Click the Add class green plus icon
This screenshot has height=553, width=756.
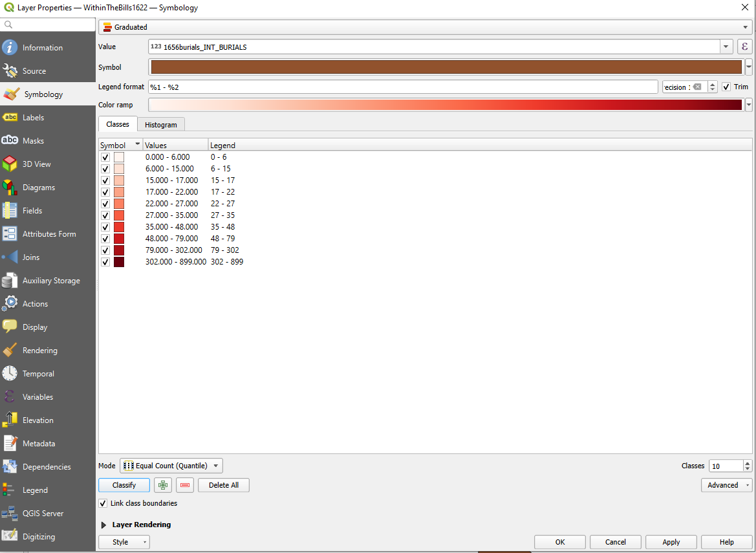coord(162,485)
